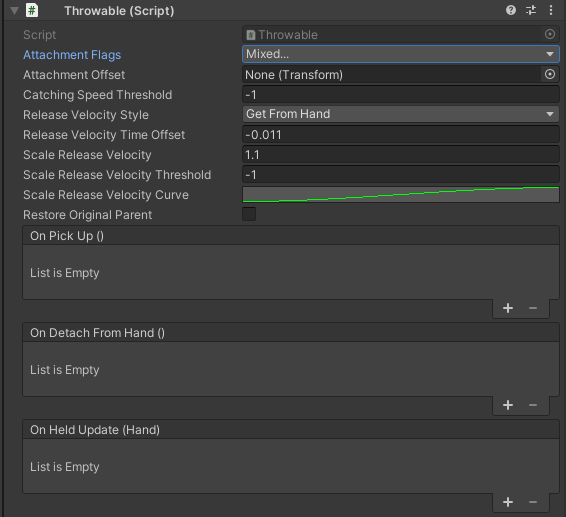566x517 pixels.
Task: Open Release Velocity Style dropdown
Action: point(401,114)
